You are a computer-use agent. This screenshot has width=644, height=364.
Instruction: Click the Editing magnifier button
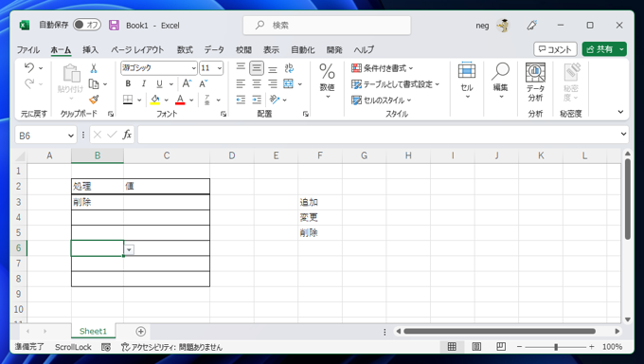pos(501,81)
